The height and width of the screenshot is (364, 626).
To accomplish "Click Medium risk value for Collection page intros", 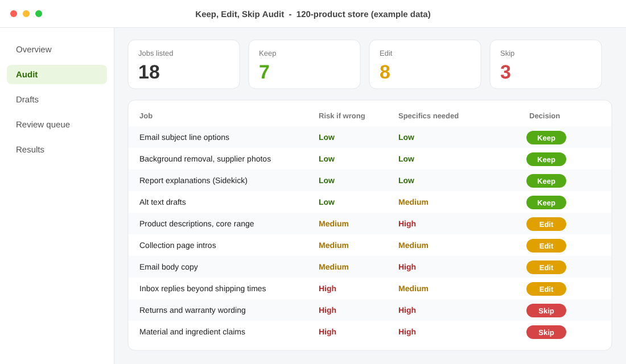I will (x=333, y=245).
